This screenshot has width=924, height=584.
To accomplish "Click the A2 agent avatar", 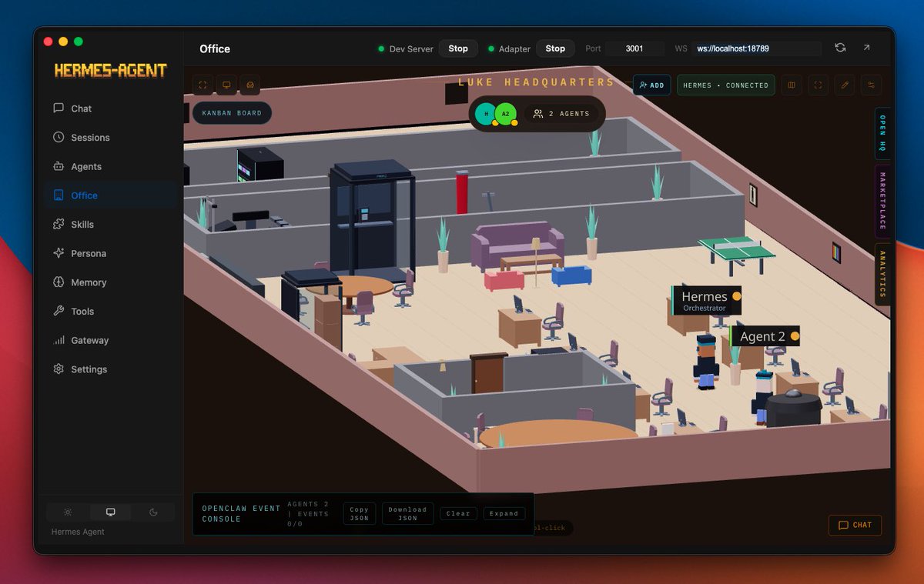I will point(505,113).
